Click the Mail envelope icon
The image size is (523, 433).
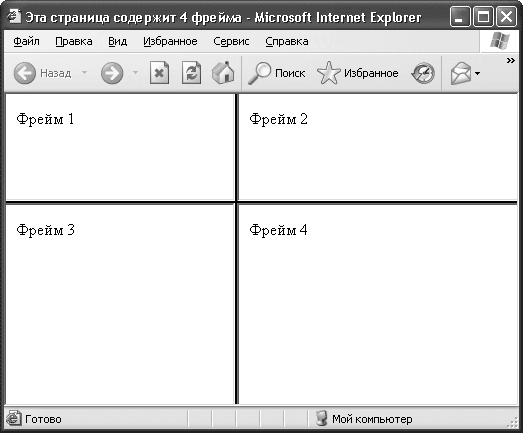pos(461,73)
